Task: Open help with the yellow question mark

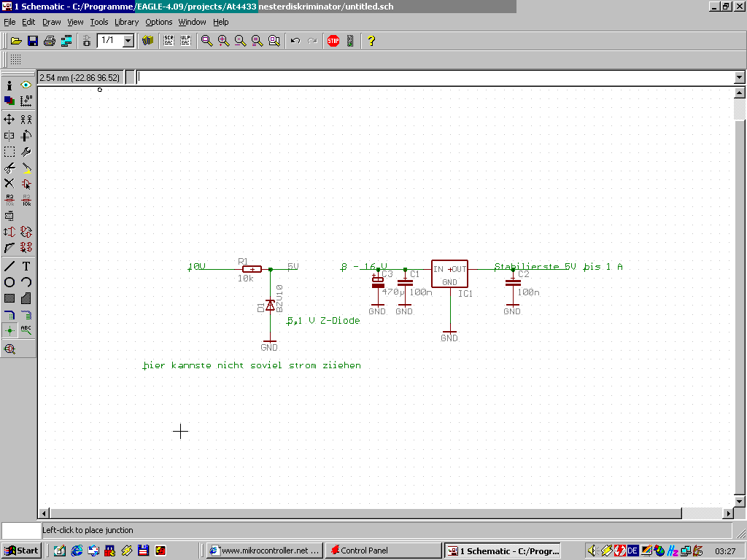Action: (x=371, y=41)
